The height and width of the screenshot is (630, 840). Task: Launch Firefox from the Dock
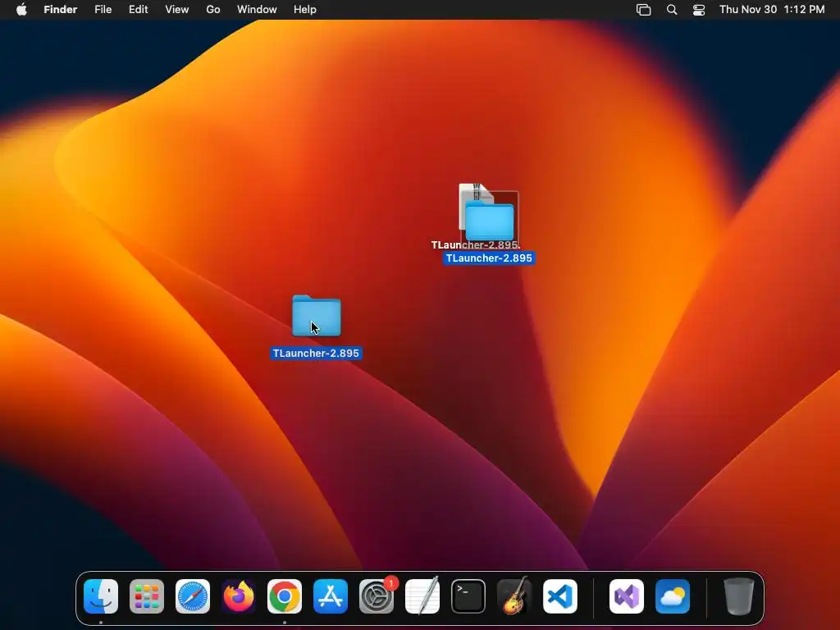[239, 596]
